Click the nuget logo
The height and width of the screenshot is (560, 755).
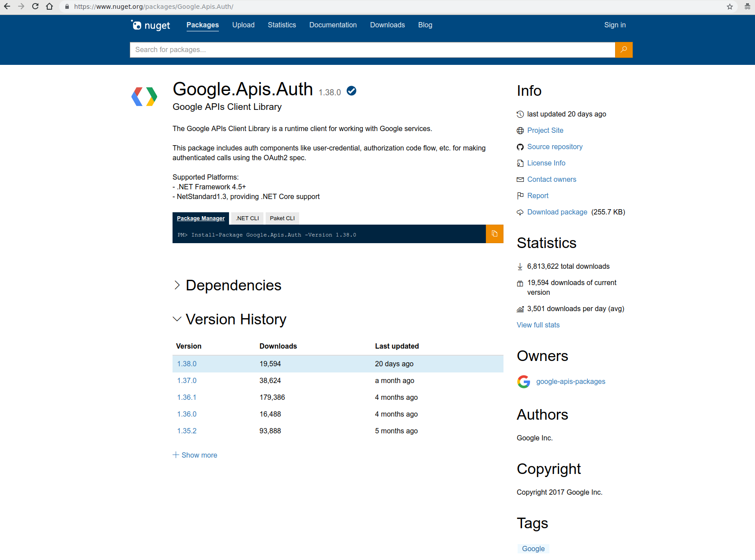[150, 25]
